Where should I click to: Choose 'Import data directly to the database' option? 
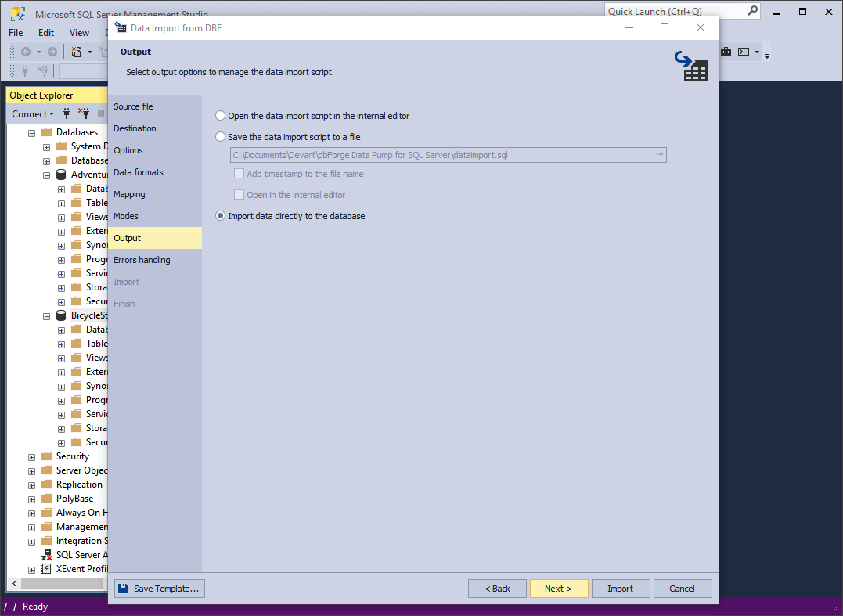click(x=221, y=216)
